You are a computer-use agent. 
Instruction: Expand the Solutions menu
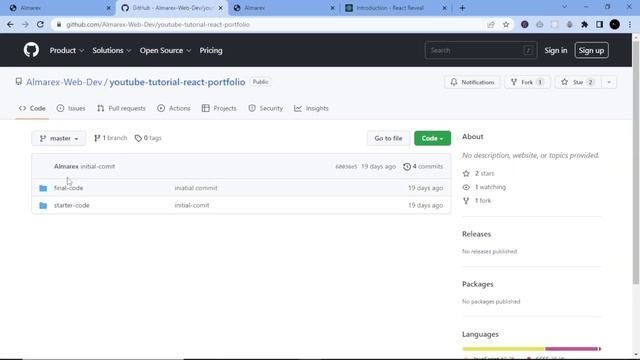[111, 50]
